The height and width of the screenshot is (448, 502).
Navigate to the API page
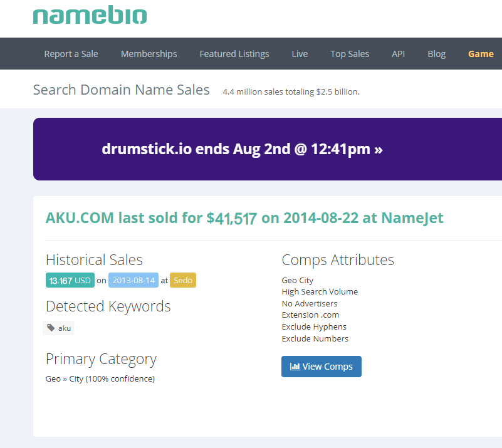tap(398, 54)
